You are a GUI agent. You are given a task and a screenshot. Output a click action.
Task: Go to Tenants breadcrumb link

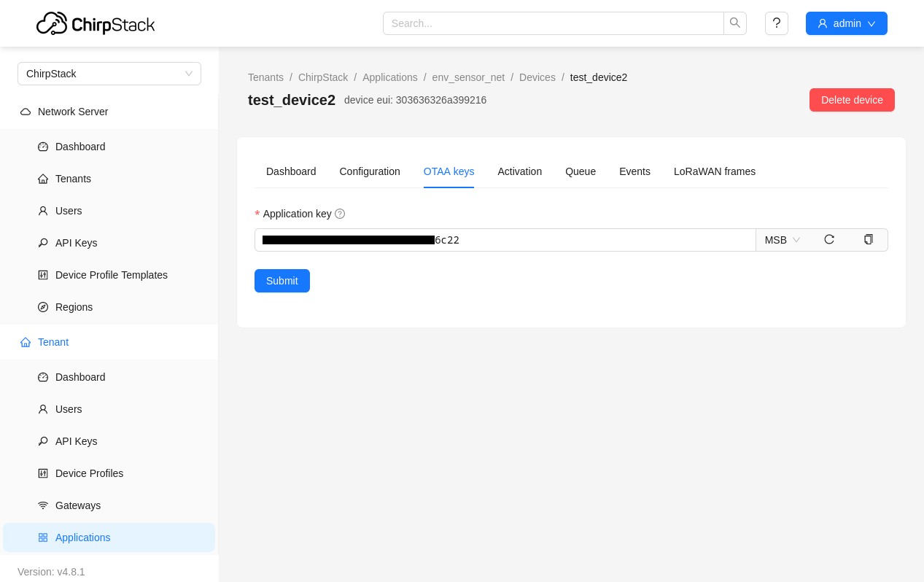265,77
